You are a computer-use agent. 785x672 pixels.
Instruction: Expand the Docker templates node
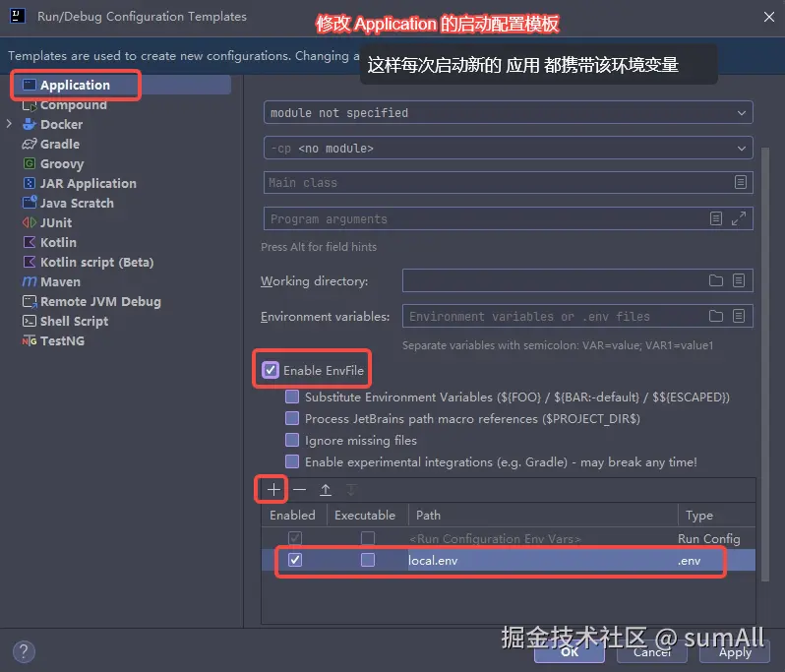coord(9,124)
